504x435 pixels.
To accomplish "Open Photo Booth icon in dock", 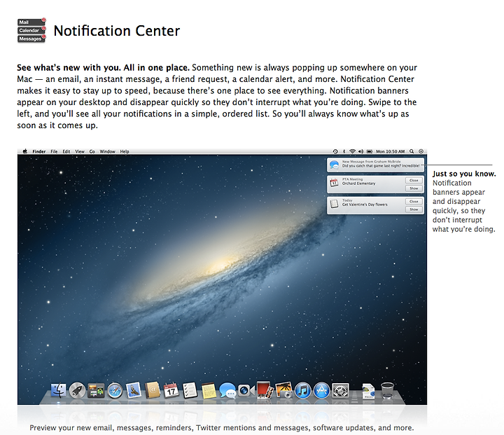I will [265, 390].
